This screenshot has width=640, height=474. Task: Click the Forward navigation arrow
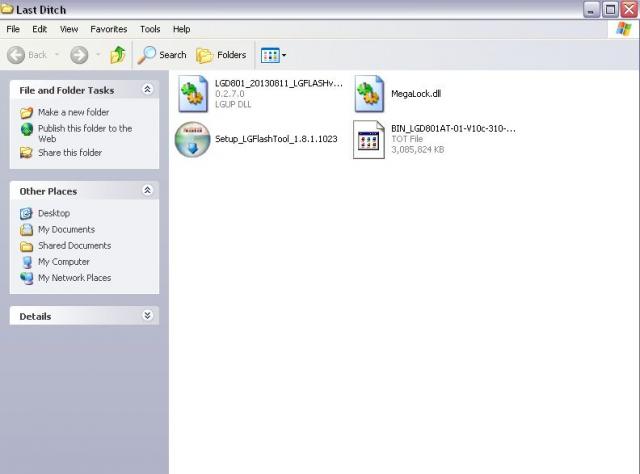[78, 55]
